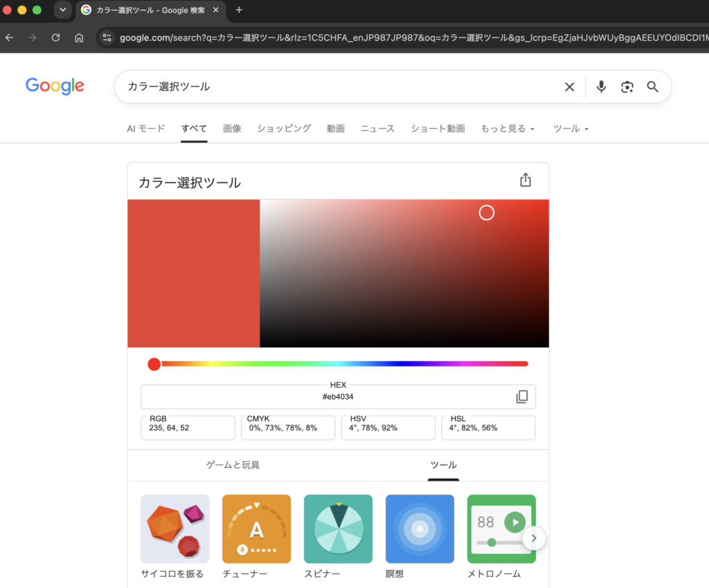Click the saturation picker circle handle
The image size is (709, 588).
[487, 213]
